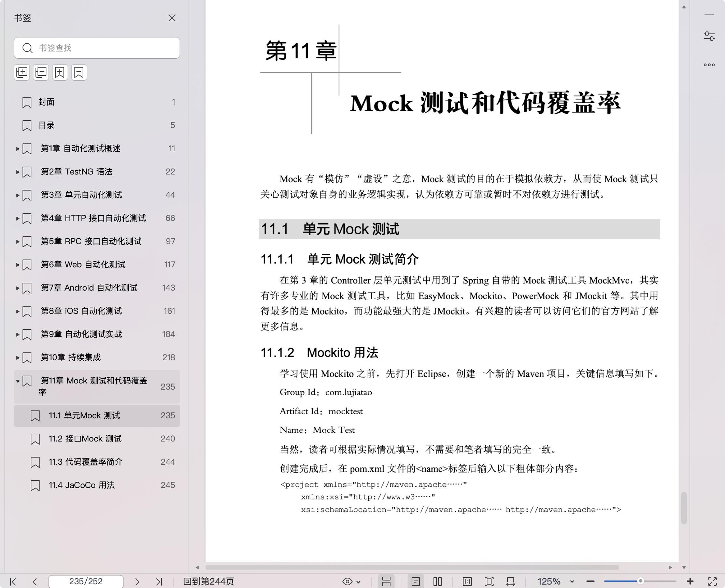Zoom in with plus button
This screenshot has width=725, height=588.
point(690,581)
